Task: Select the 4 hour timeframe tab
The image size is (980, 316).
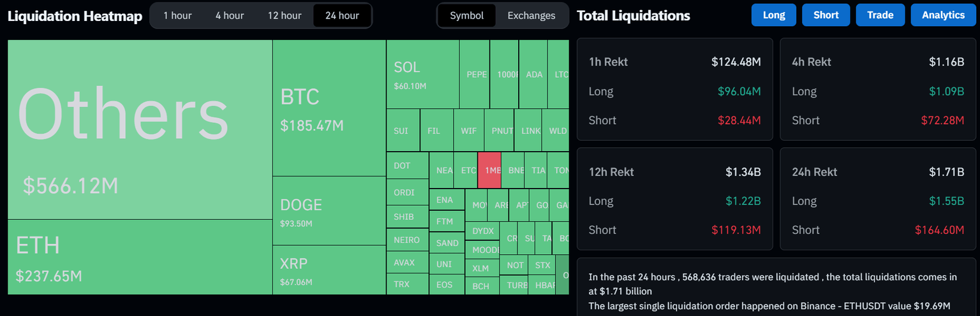Action: click(x=229, y=15)
